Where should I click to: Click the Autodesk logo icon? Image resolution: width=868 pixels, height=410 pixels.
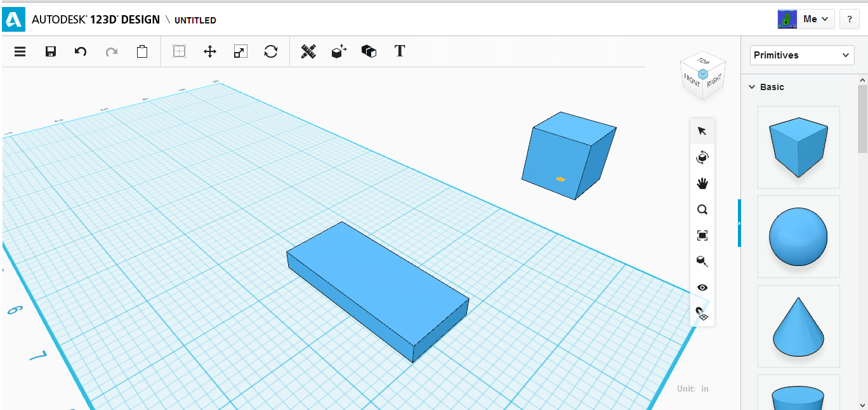coord(13,20)
